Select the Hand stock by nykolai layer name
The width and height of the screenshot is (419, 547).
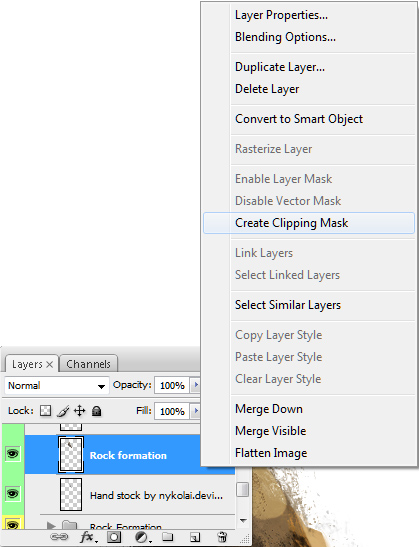pyautogui.click(x=156, y=495)
